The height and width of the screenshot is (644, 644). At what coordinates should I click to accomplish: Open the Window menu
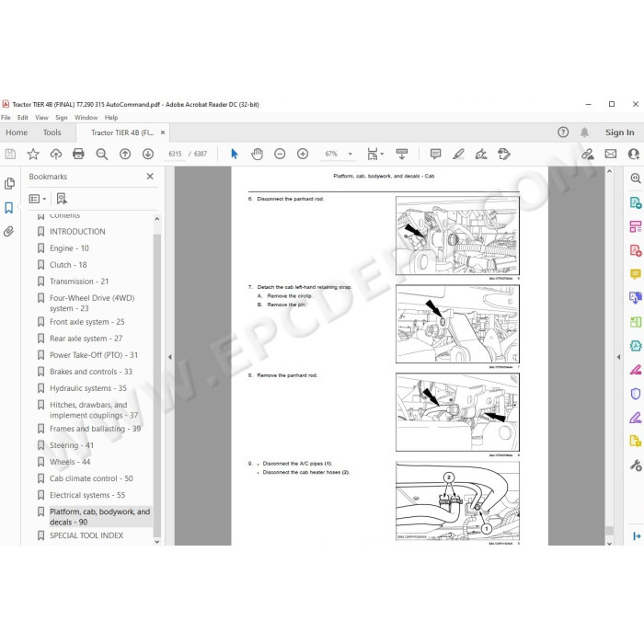click(x=86, y=118)
